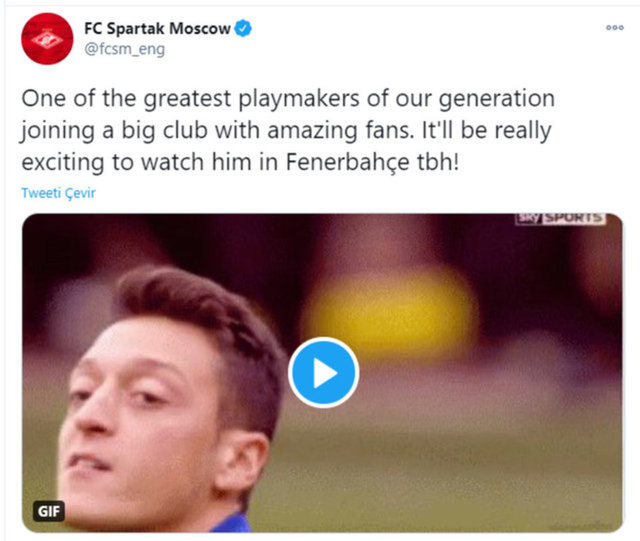The width and height of the screenshot is (640, 541).
Task: Play the GIF using the blue play button
Action: pos(323,372)
